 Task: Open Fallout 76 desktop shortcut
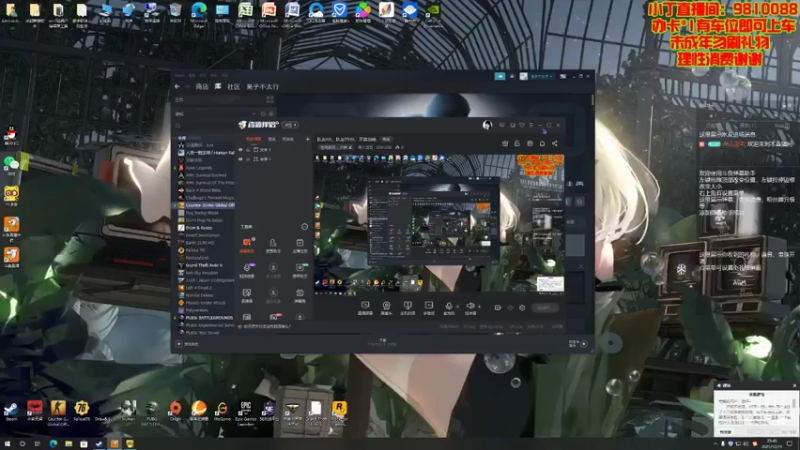(81, 411)
